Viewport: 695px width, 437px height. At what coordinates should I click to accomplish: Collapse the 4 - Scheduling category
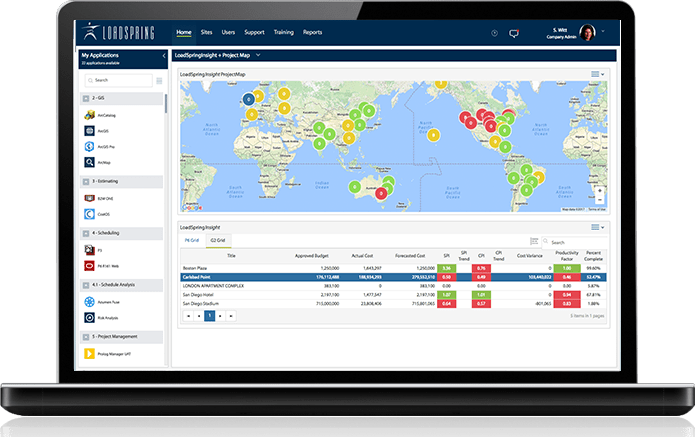tap(86, 233)
